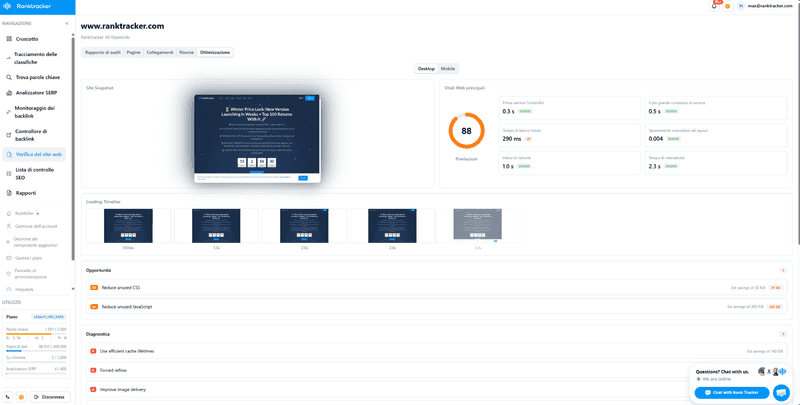800x405 pixels.
Task: Click the Cruscotto dashboard sidebar icon
Action: click(9, 38)
